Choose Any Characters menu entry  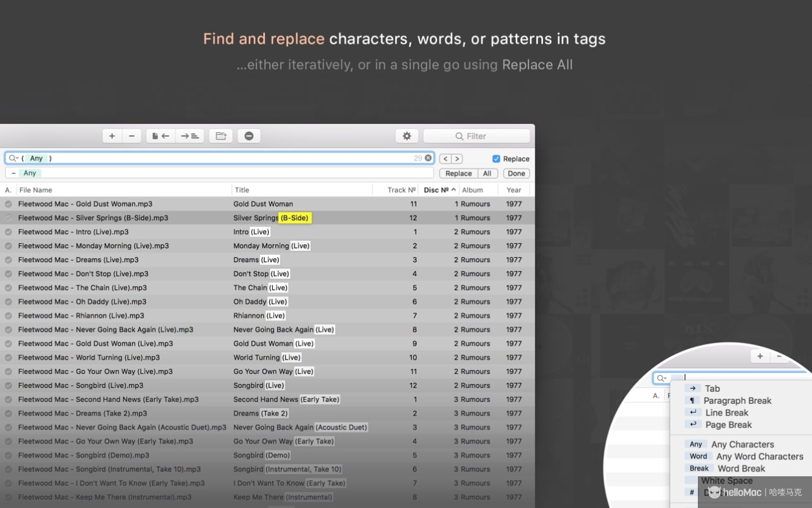(741, 444)
